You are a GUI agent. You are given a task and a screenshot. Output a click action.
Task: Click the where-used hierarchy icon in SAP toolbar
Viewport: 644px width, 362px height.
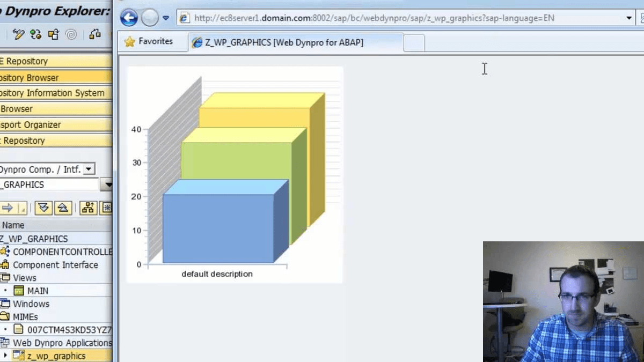click(95, 35)
